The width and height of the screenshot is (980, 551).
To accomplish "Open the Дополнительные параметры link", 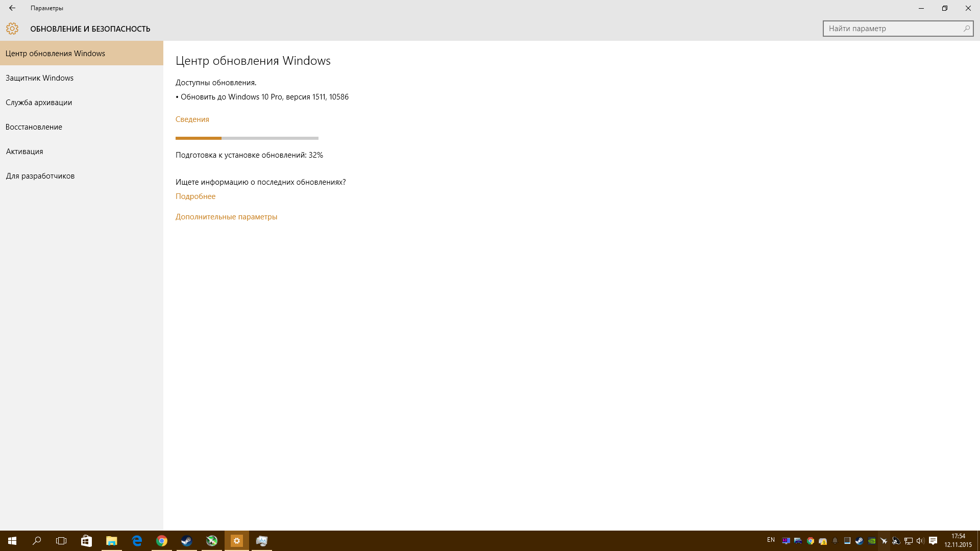I will [226, 217].
